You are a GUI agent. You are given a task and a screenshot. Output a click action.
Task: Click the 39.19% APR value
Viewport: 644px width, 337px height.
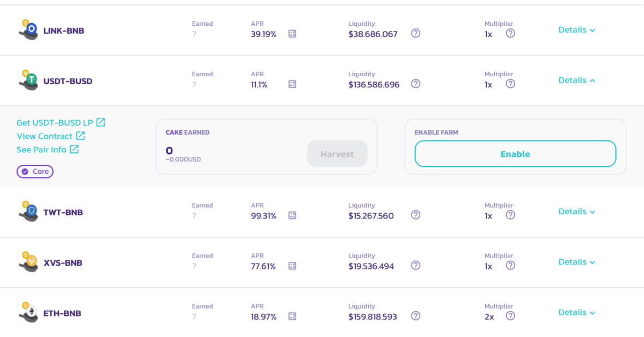coord(264,34)
